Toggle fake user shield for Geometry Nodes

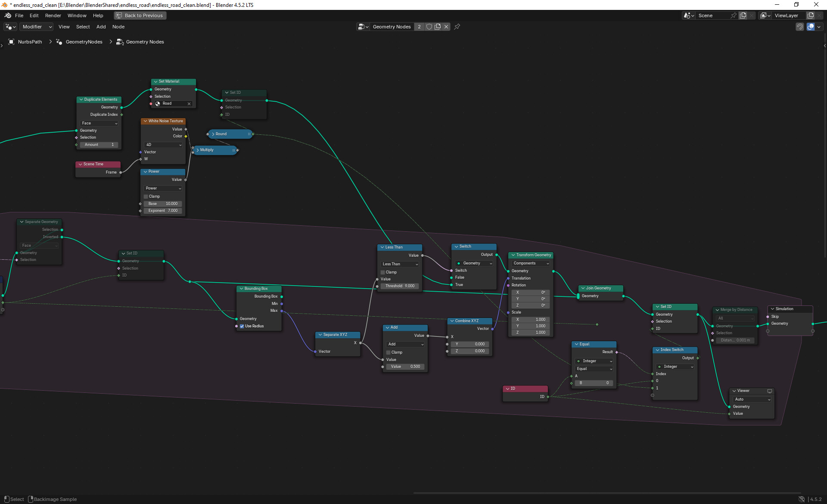coord(429,27)
